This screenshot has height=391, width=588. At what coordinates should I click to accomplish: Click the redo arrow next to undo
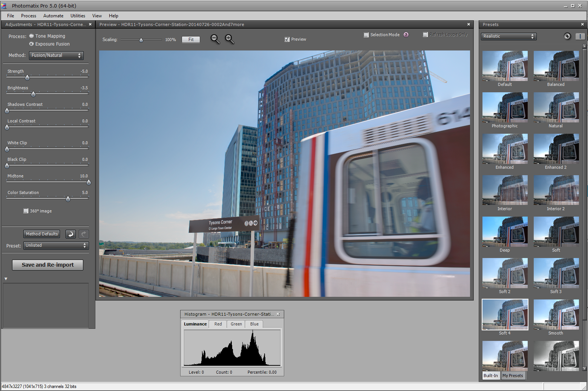point(83,234)
